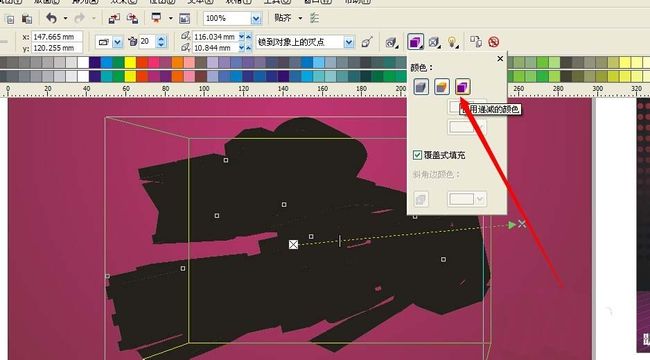Click the x position field 147.665 mm
Viewport: 650px width, 360px height.
click(57, 37)
